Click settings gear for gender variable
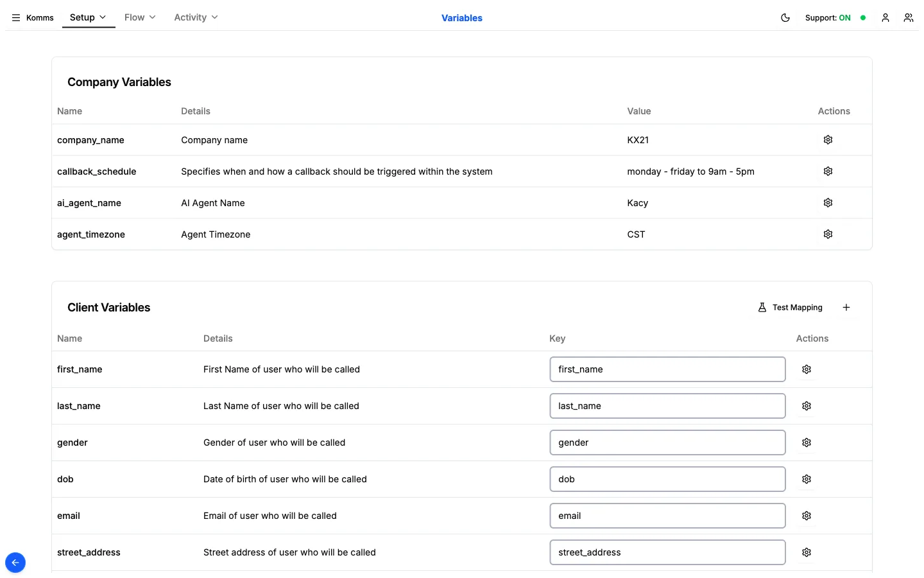This screenshot has height=578, width=924. point(807,442)
